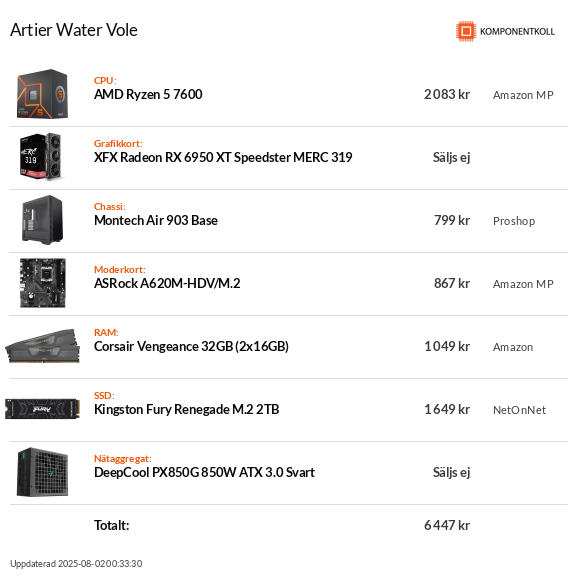Screen dimensions: 577x577
Task: Click the KOMPONENTKOLL brand text
Action: point(517,32)
